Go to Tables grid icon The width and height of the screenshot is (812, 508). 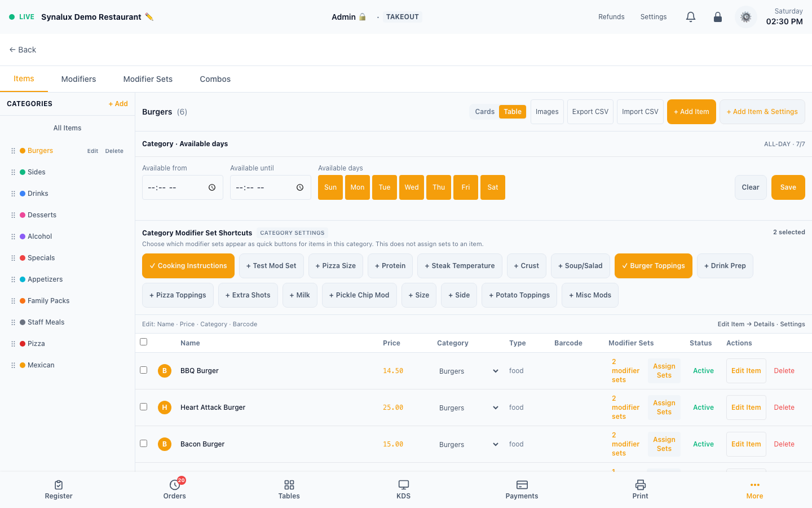(x=289, y=485)
